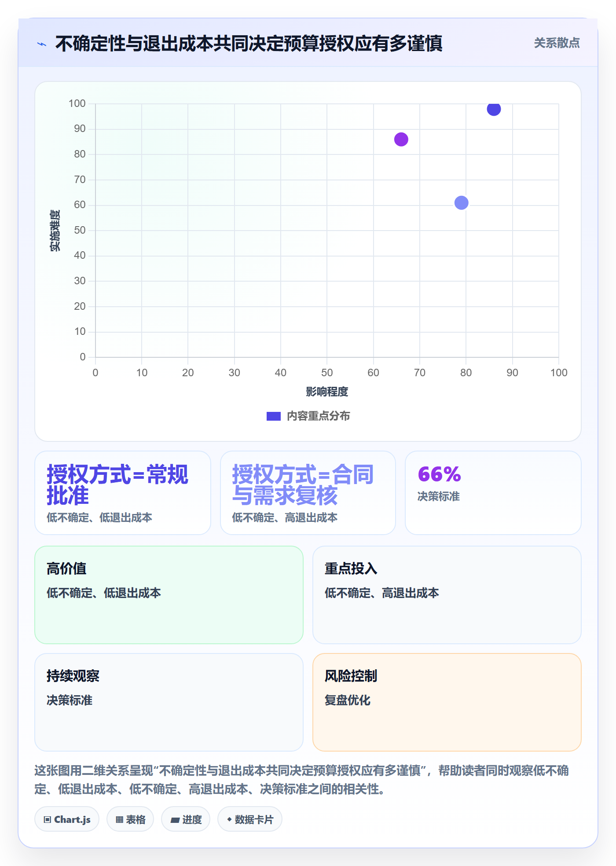The image size is (616, 866).
Task: Click the 影响程度 x-axis title
Action: click(x=327, y=392)
